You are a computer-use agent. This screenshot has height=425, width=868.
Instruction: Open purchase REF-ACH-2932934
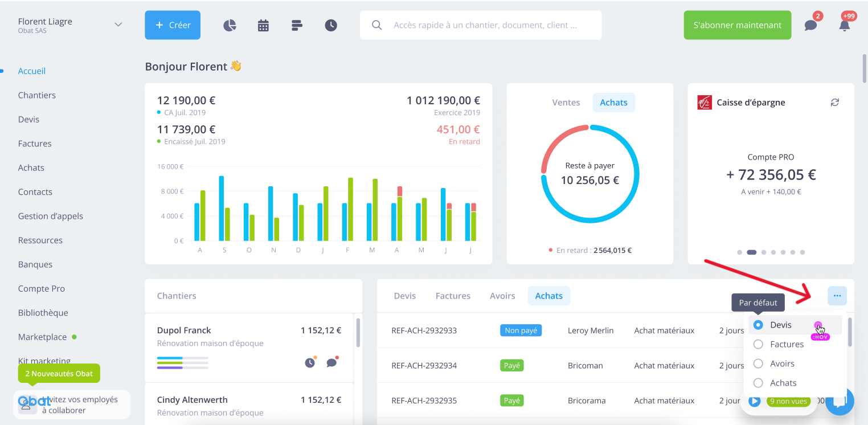(424, 365)
